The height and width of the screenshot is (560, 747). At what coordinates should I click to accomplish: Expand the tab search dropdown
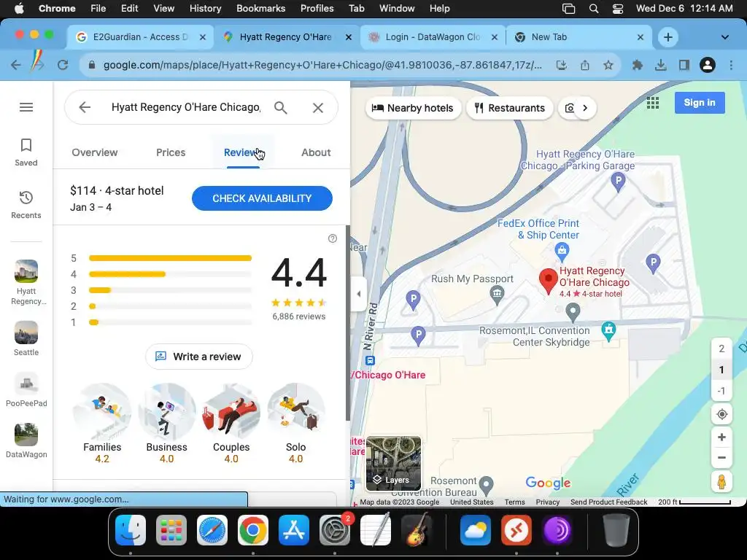(x=724, y=37)
